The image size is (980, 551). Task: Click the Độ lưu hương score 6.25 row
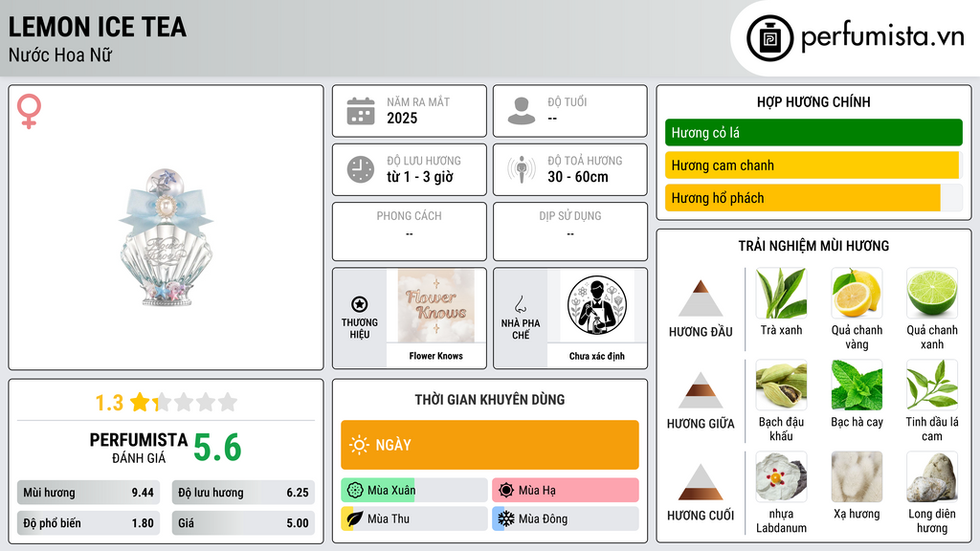point(243,493)
